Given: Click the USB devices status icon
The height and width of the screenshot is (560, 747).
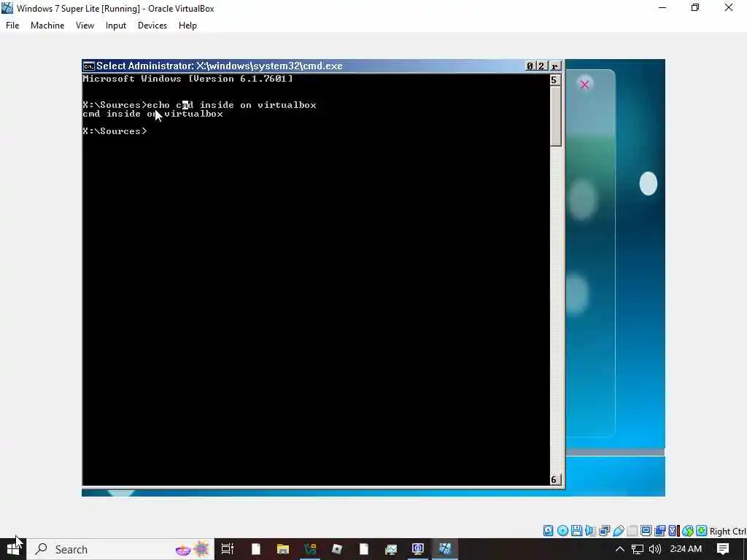Looking at the screenshot, I should click(x=619, y=531).
